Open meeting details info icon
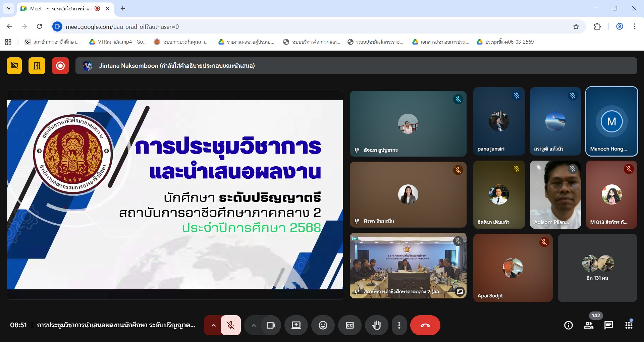The height and width of the screenshot is (342, 644). (568, 325)
